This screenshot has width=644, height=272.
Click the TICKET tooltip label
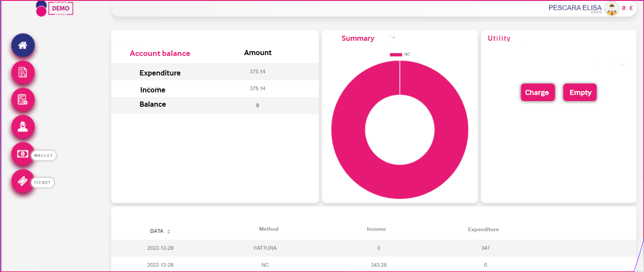(43, 183)
